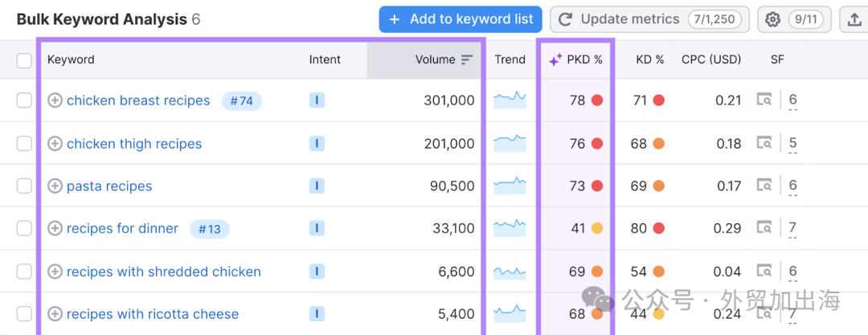Open SERP features icon for recipes for dinner

point(764,228)
